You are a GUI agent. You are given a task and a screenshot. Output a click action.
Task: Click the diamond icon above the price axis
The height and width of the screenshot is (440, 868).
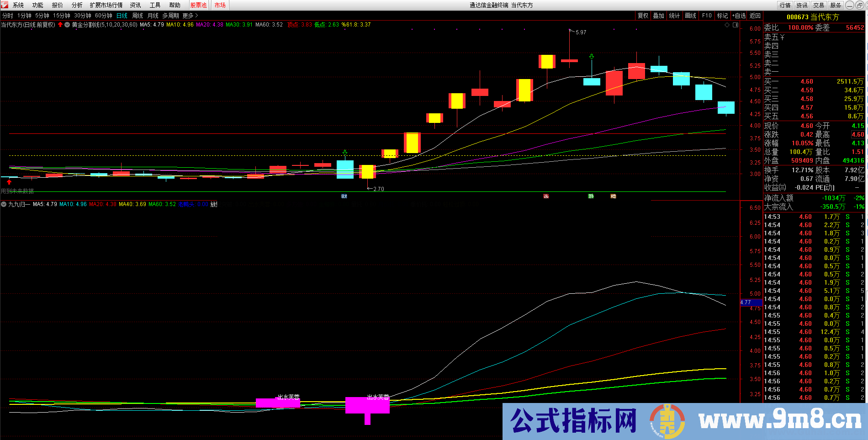[x=727, y=25]
